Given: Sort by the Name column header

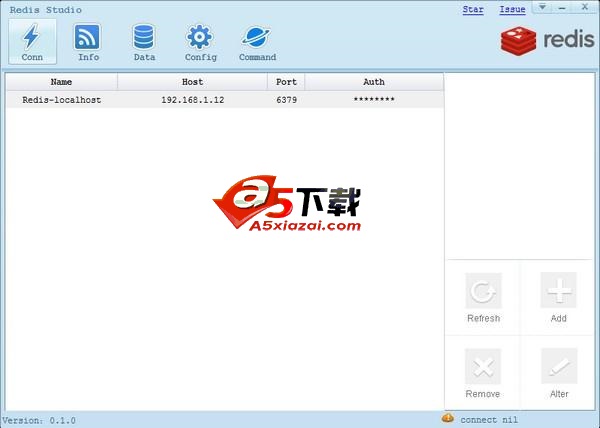Looking at the screenshot, I should (61, 82).
